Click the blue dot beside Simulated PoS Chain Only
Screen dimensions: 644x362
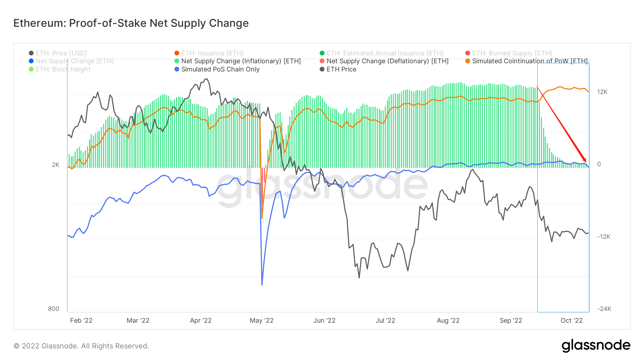pyautogui.click(x=177, y=69)
